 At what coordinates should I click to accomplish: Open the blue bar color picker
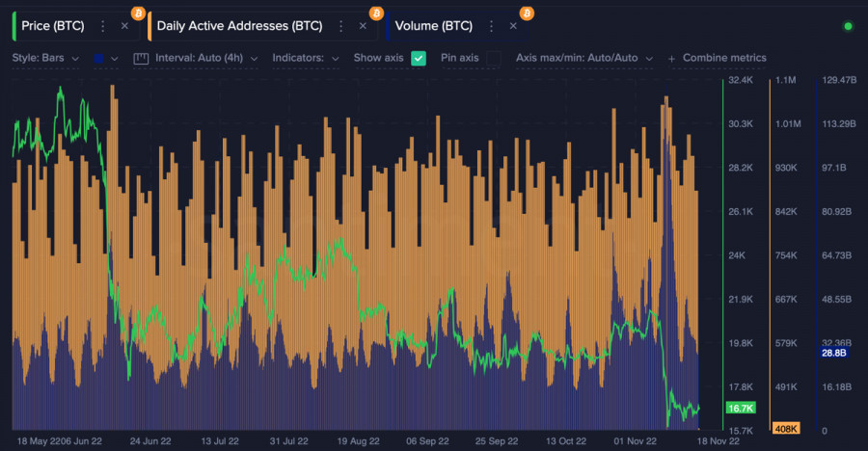tap(106, 59)
